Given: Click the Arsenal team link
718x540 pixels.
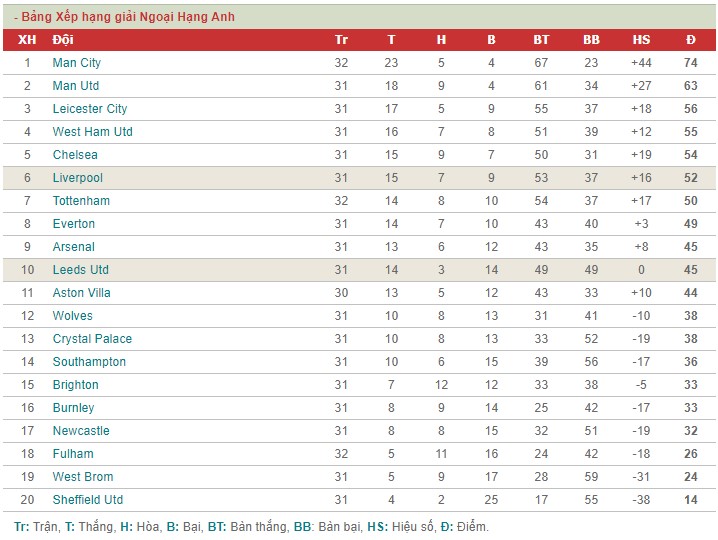Looking at the screenshot, I should pyautogui.click(x=74, y=246).
